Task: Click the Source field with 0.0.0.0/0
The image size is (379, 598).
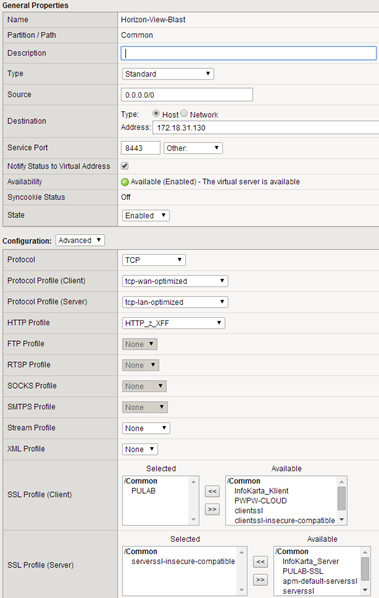Action: (187, 95)
